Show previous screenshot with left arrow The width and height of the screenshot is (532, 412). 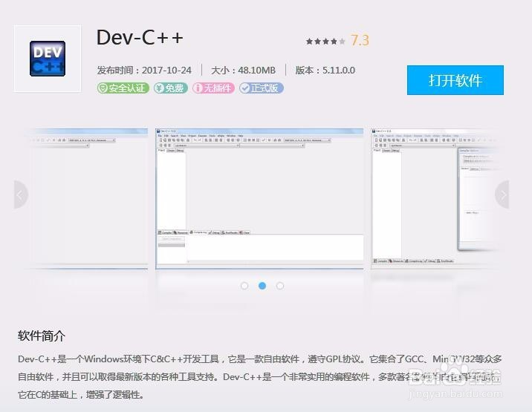click(21, 194)
